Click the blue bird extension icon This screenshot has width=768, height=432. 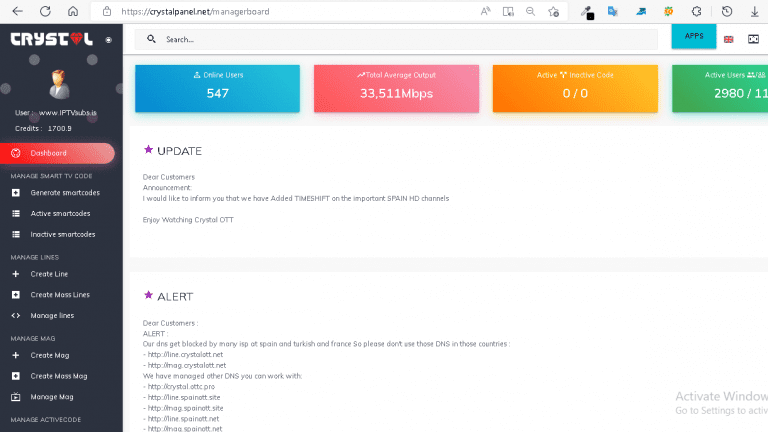[641, 11]
